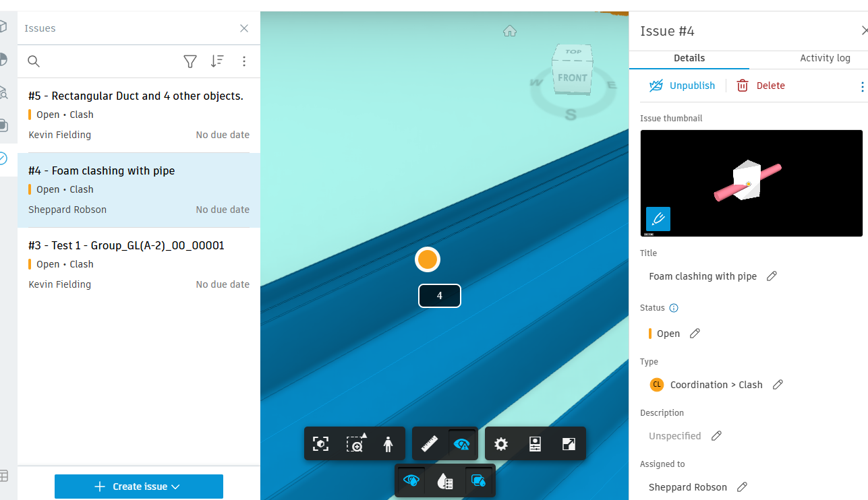Image resolution: width=868 pixels, height=500 pixels.
Task: Open viewer settings gear
Action: [x=501, y=443]
